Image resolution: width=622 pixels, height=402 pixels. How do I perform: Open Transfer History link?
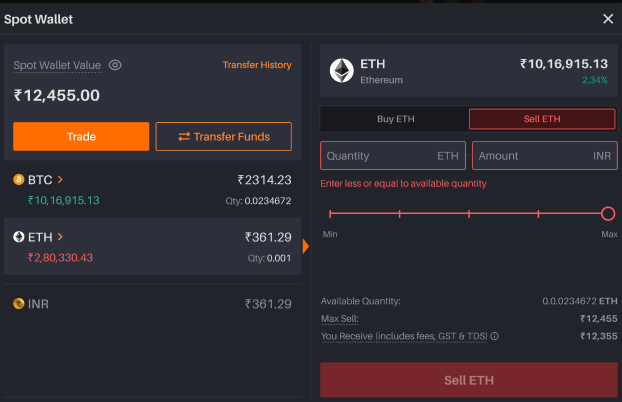257,65
